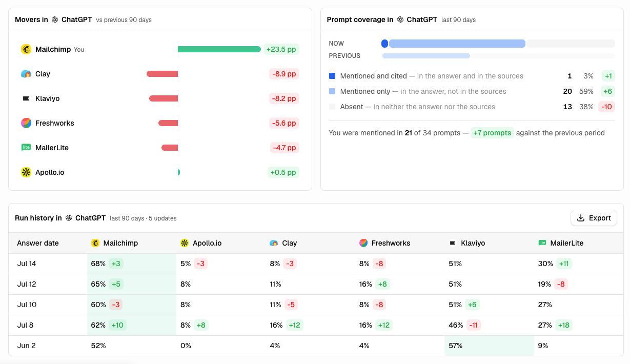This screenshot has height=364, width=630.
Task: Click the +1 badge for Mentioned and cited
Action: [608, 76]
